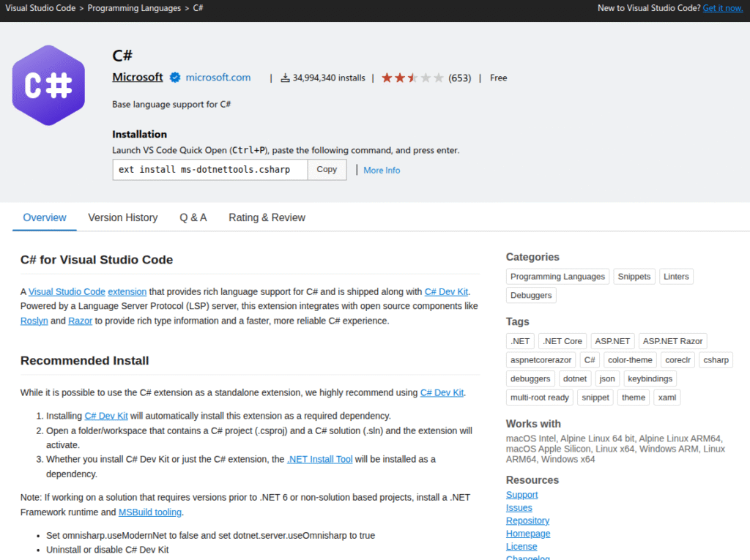
Task: Open the Razor link
Action: pos(81,321)
